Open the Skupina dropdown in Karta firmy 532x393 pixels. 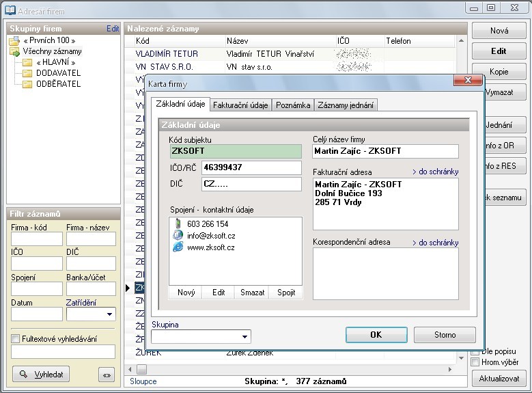244,336
